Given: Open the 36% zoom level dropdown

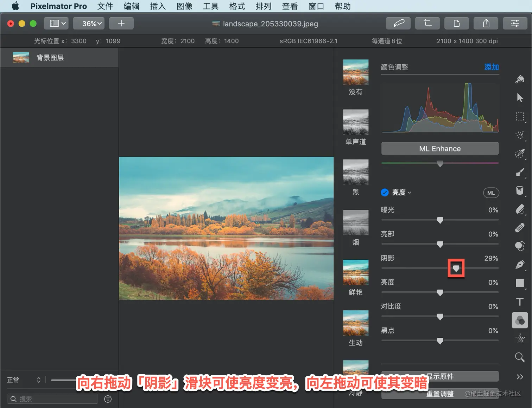Looking at the screenshot, I should pyautogui.click(x=89, y=23).
